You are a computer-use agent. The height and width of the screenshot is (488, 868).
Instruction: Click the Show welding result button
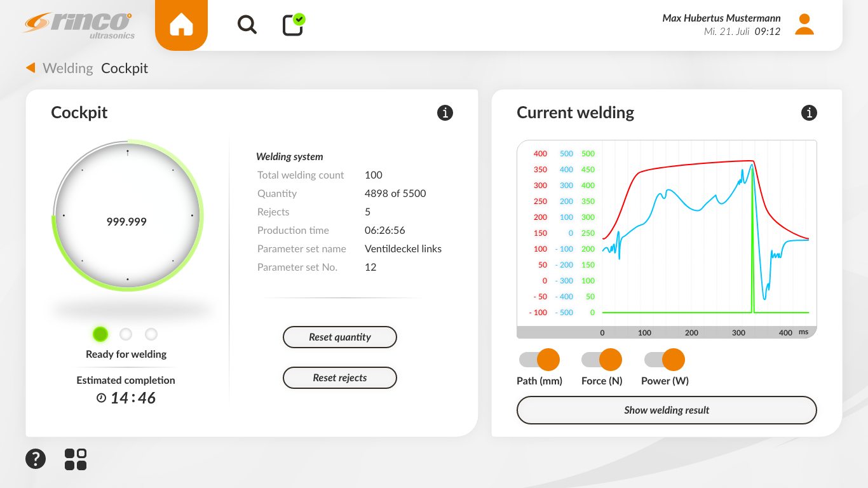(667, 410)
